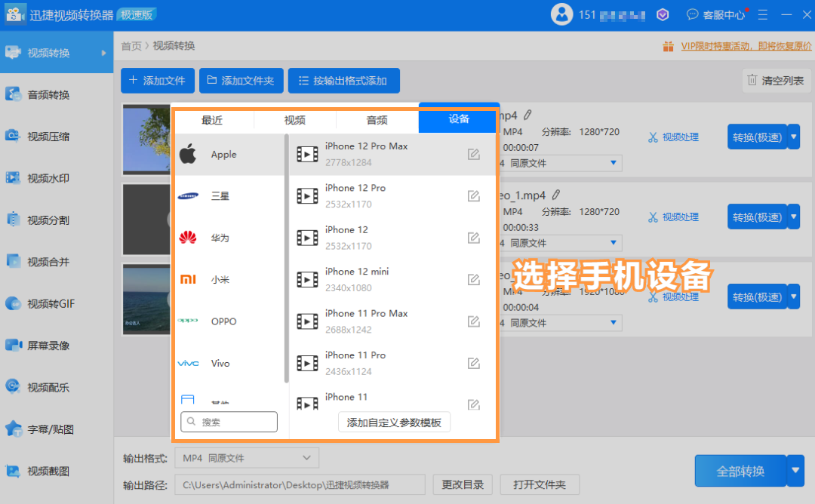The image size is (815, 504).
Task: Open the hamburger menu in title bar
Action: point(762,15)
